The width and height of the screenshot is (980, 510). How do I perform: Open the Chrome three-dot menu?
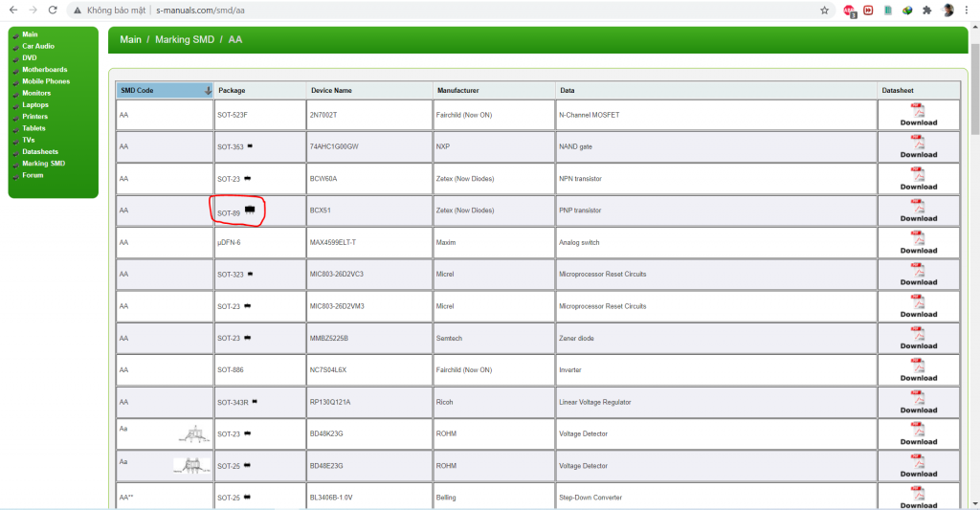967,10
